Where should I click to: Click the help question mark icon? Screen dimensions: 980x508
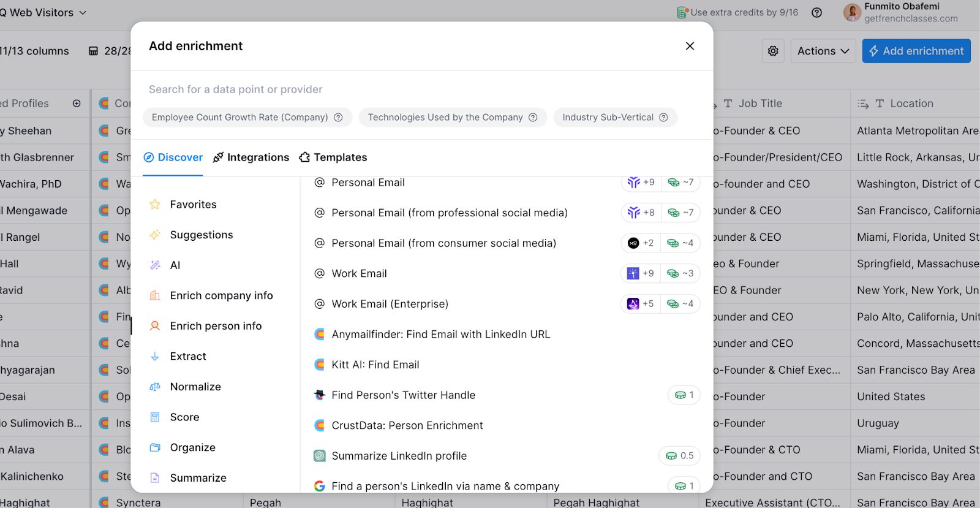[816, 13]
